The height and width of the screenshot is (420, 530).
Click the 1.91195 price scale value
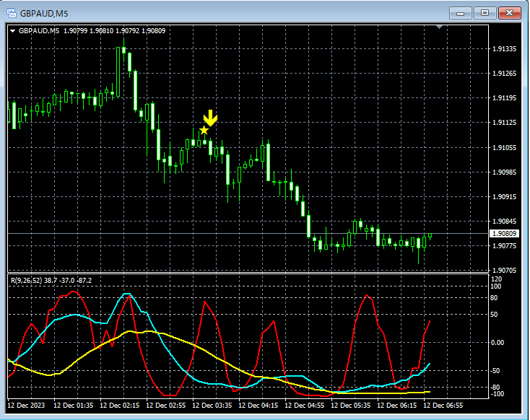point(504,98)
